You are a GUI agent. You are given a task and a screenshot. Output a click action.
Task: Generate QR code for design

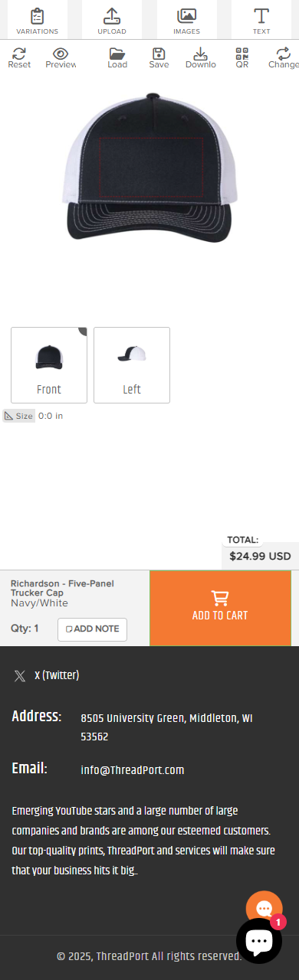point(242,57)
